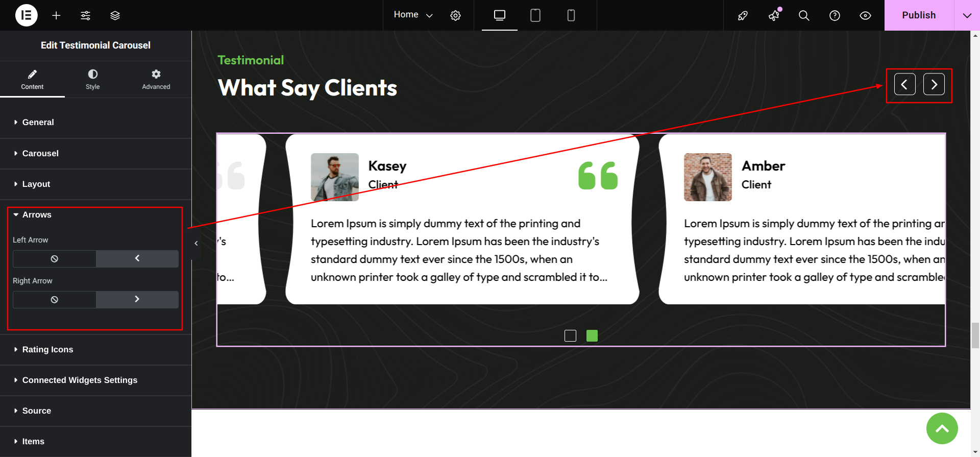This screenshot has width=980, height=457.
Task: Open What's New megaphone icon
Action: pyautogui.click(x=774, y=15)
